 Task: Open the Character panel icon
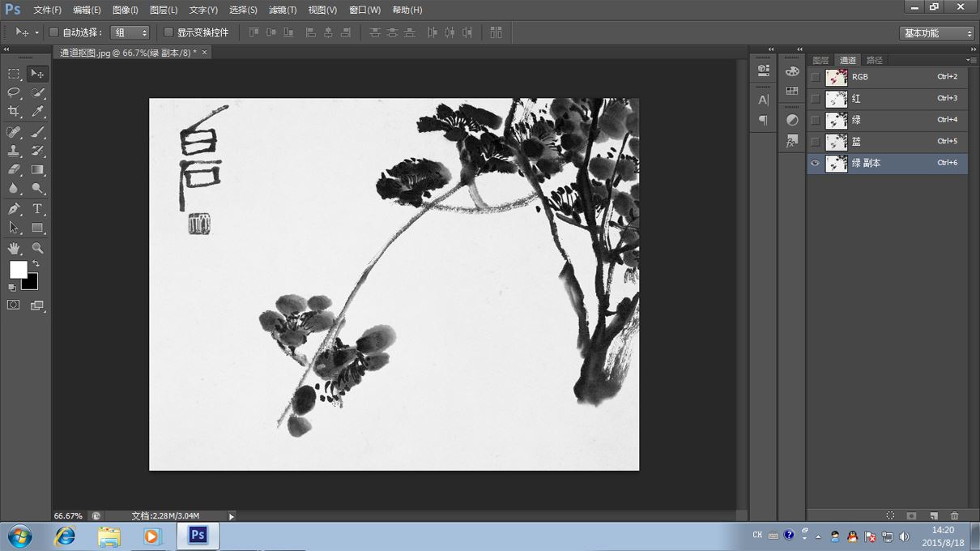[763, 100]
